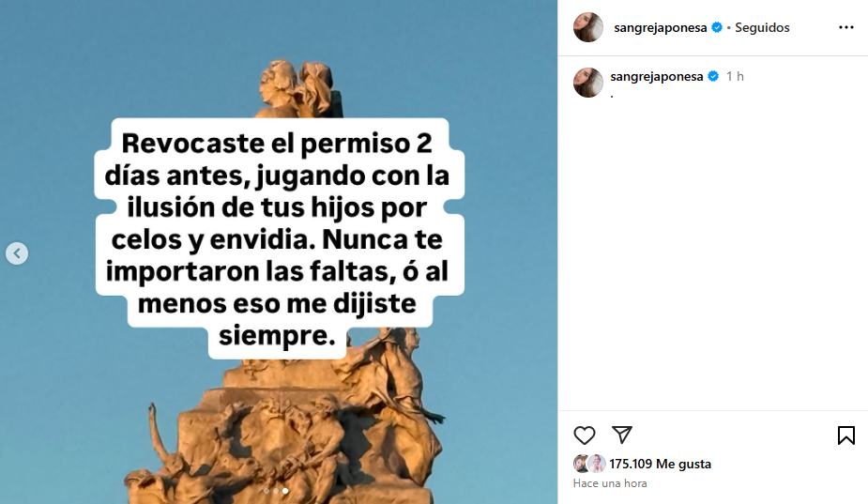Toggle the Seguidos following button

point(762,28)
